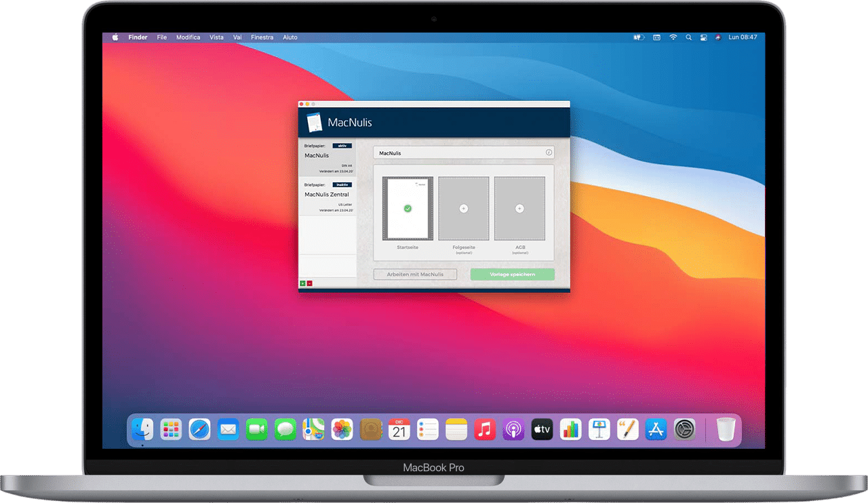Click US Letter format text
The image size is (868, 503).
347,204
